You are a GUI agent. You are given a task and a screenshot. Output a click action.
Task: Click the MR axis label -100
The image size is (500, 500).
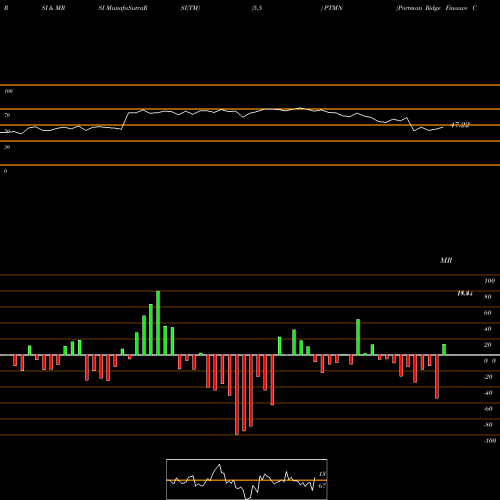[x=490, y=441]
